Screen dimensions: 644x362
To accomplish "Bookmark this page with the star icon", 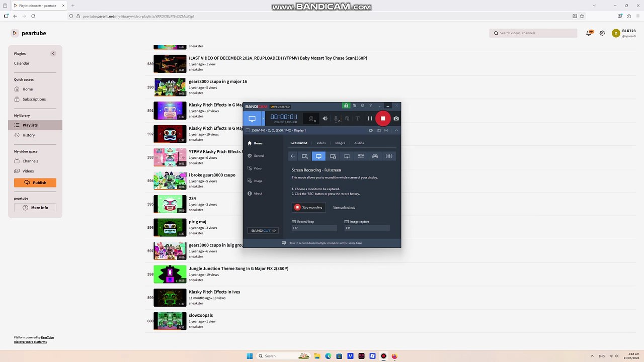I will [x=582, y=16].
